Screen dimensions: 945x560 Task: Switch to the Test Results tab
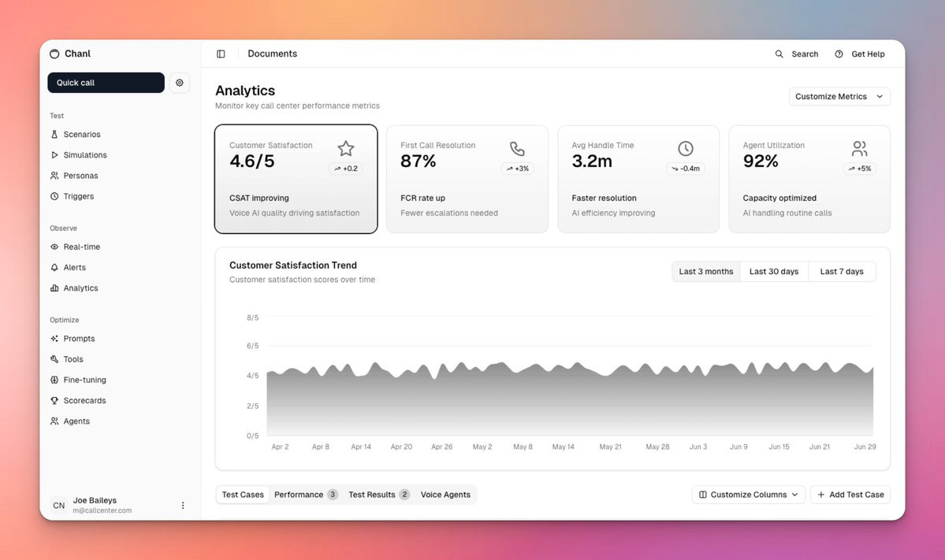[x=378, y=495]
